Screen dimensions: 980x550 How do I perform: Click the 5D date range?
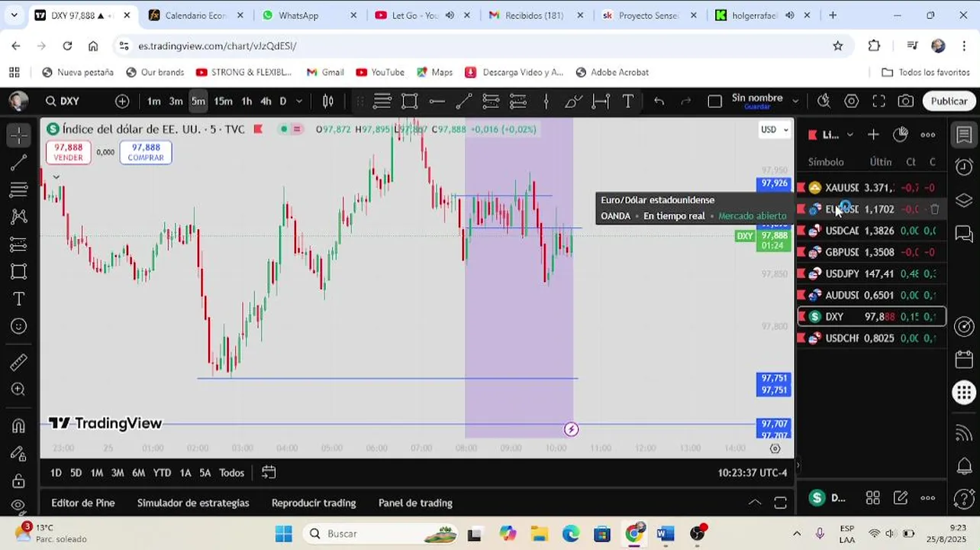pos(76,473)
